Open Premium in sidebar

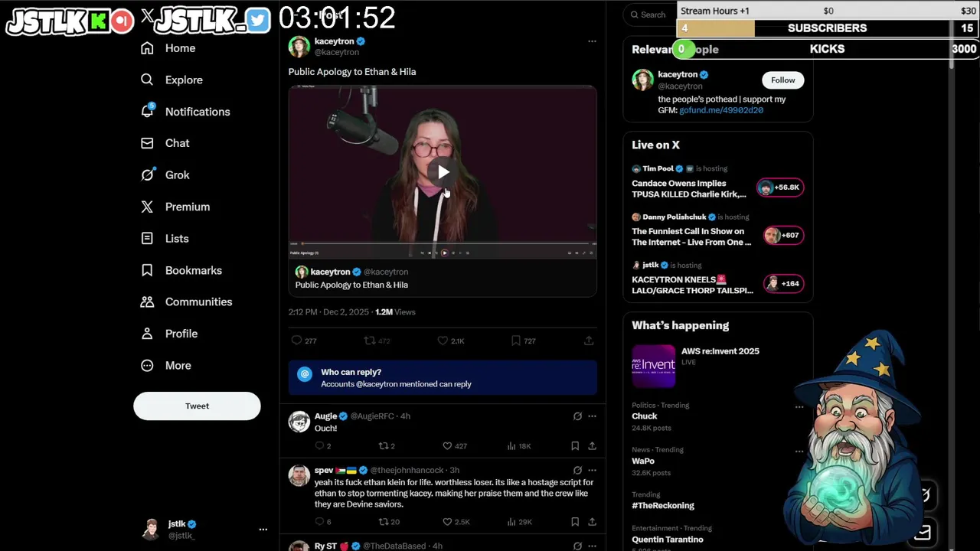pos(176,207)
